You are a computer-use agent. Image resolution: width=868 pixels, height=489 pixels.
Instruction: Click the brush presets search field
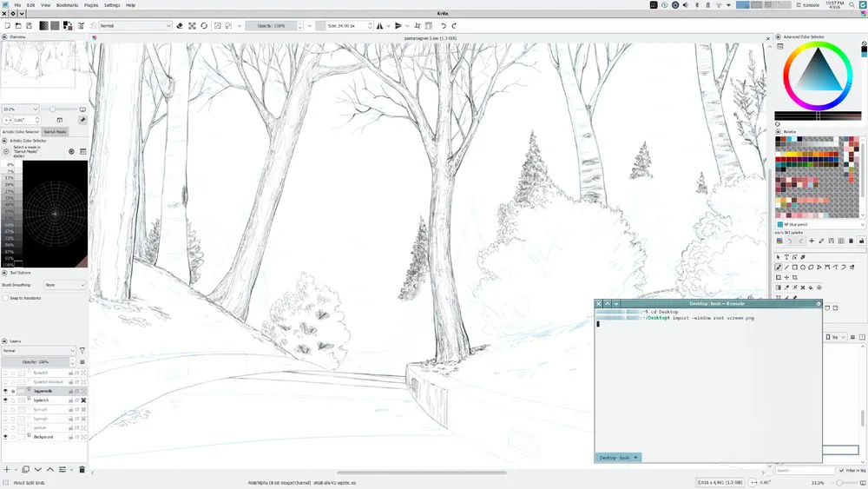pos(794,471)
